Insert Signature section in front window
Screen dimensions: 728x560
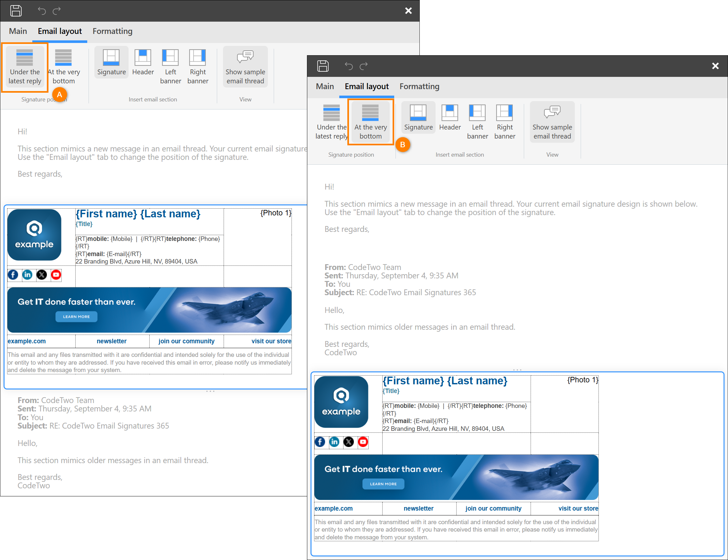click(418, 118)
